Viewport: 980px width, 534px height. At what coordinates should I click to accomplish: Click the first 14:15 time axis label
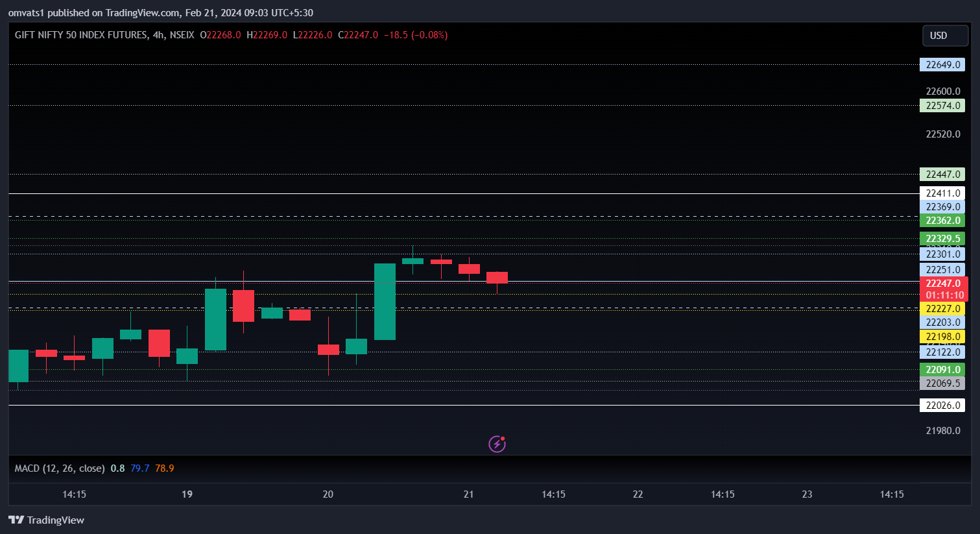click(x=74, y=494)
